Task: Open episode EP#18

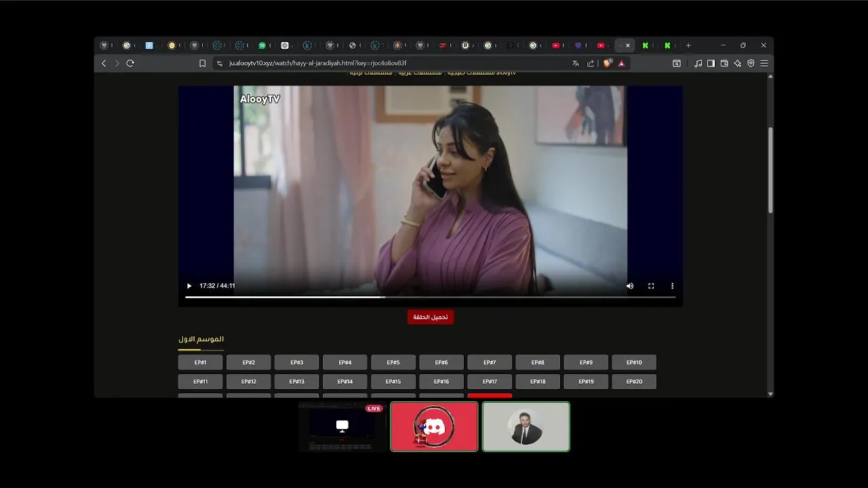Action: (538, 382)
